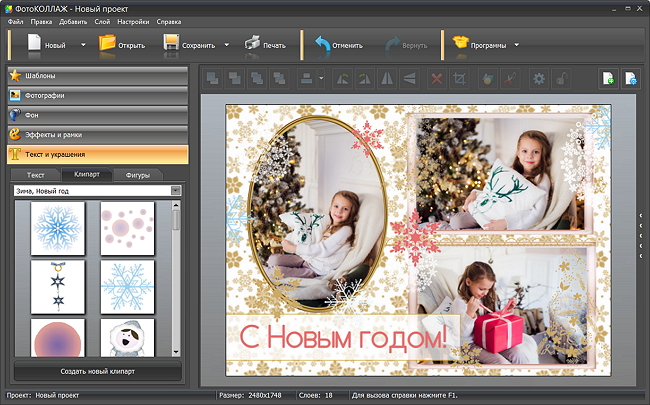Image resolution: width=650 pixels, height=405 pixels.
Task: Rotate selected object right
Action: pyautogui.click(x=365, y=78)
